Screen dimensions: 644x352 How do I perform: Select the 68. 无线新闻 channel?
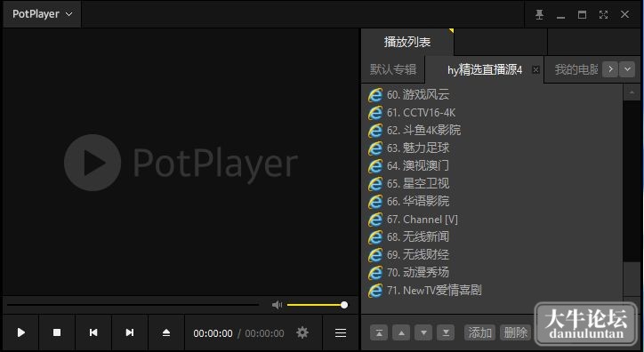(x=418, y=237)
